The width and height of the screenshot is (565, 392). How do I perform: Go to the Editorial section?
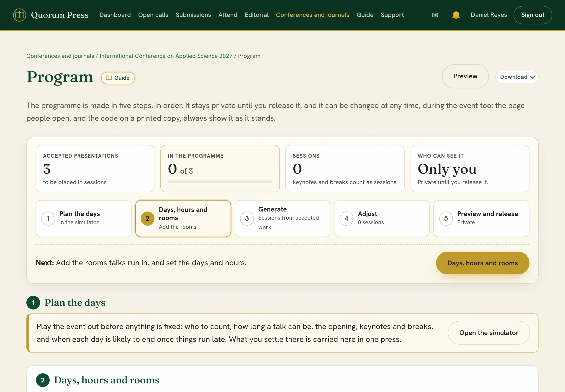pyautogui.click(x=257, y=15)
